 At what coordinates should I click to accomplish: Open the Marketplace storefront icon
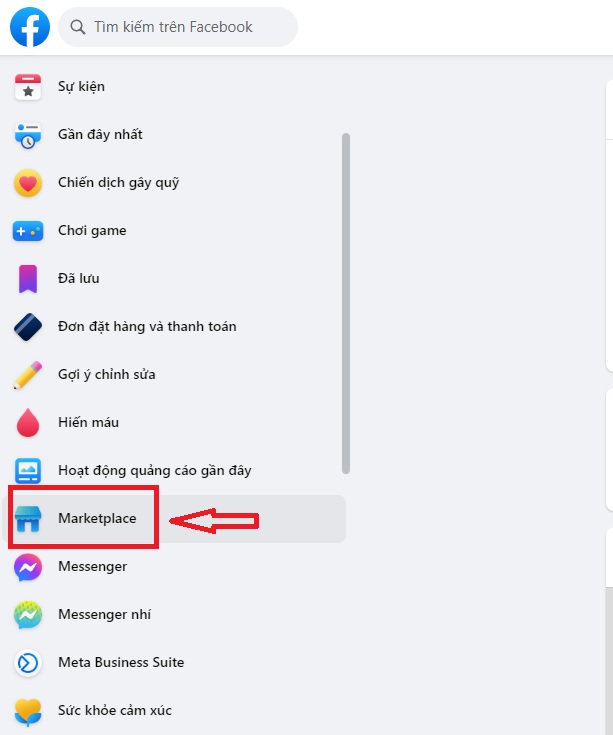(x=28, y=518)
